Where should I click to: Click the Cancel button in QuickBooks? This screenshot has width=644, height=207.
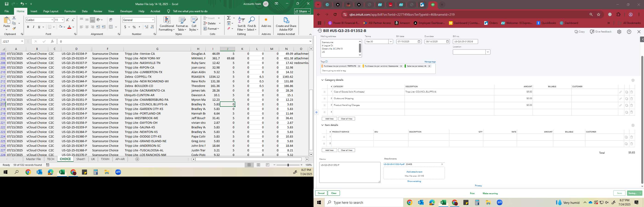click(x=321, y=193)
